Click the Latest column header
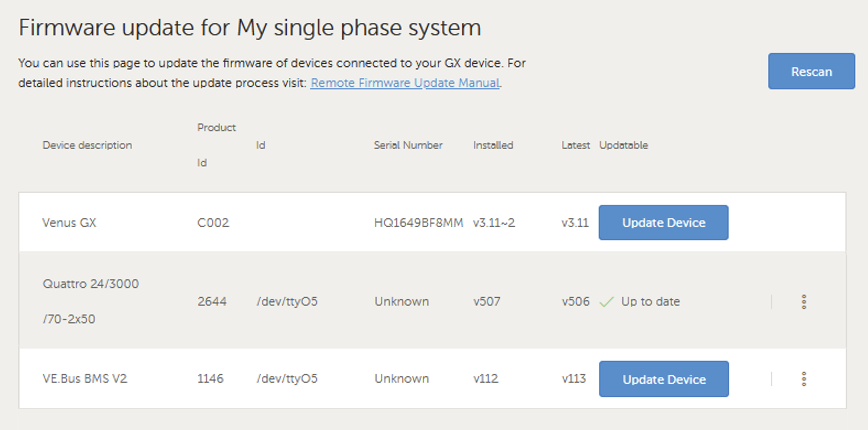Screen dimensions: 868x430 coord(575,145)
